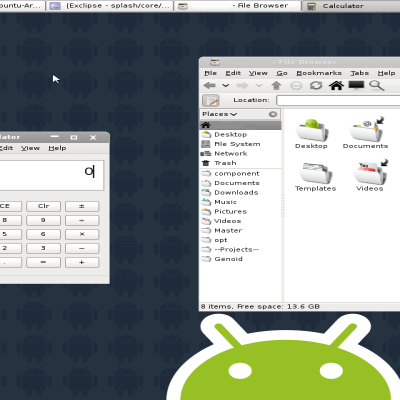Click the subtract key in Calculator

click(x=82, y=248)
